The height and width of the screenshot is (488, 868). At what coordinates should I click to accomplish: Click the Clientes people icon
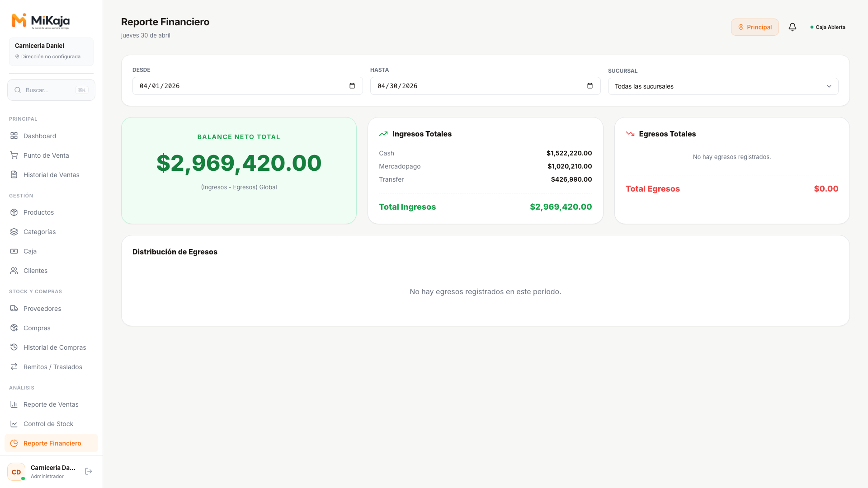14,271
